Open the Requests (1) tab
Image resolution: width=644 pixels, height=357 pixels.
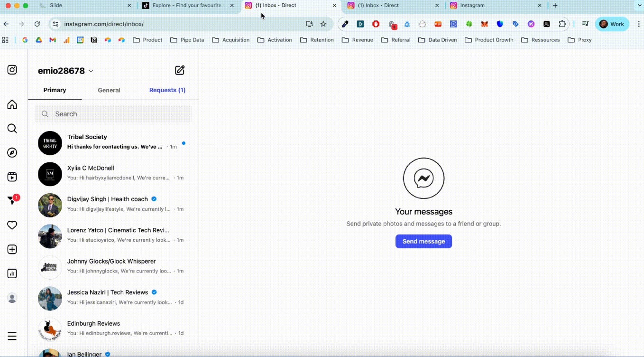[x=167, y=90]
